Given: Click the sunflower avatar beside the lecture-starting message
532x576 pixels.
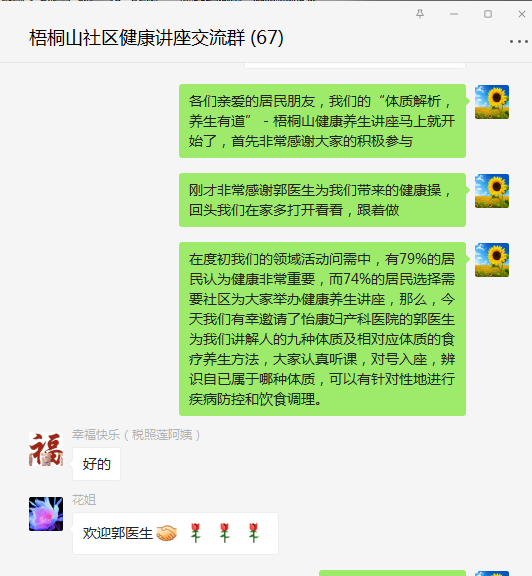Looking at the screenshot, I should (492, 102).
